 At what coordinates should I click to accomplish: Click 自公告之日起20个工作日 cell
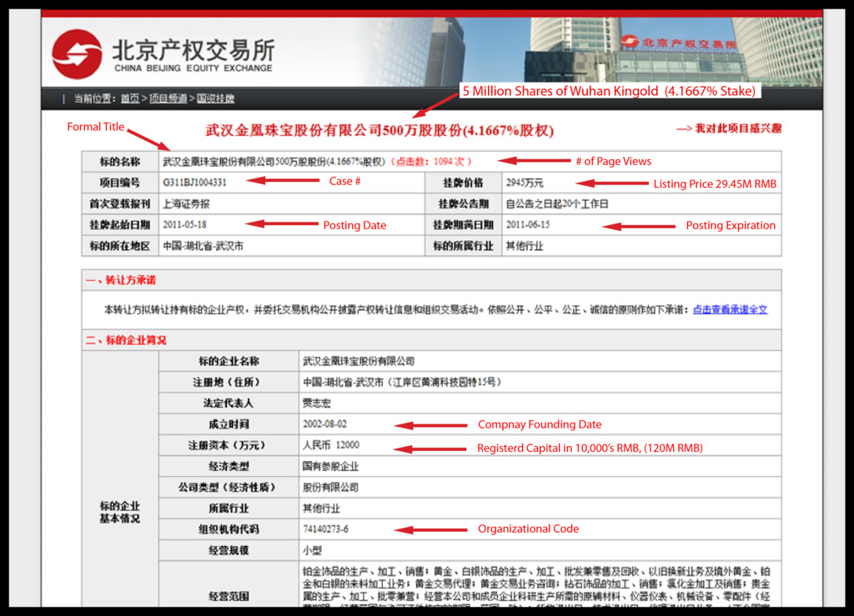(641, 204)
